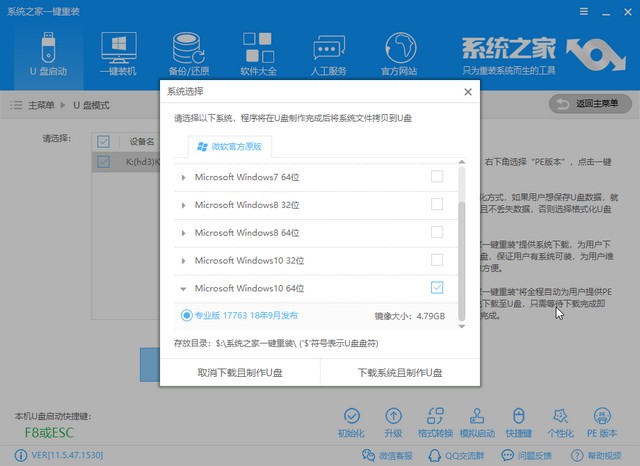Click 取消下载且制作U盘 button
This screenshot has width=640, height=466.
click(x=240, y=371)
